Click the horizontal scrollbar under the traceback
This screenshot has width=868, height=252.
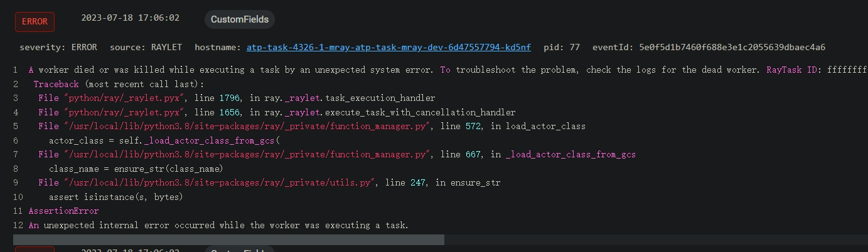(228, 239)
